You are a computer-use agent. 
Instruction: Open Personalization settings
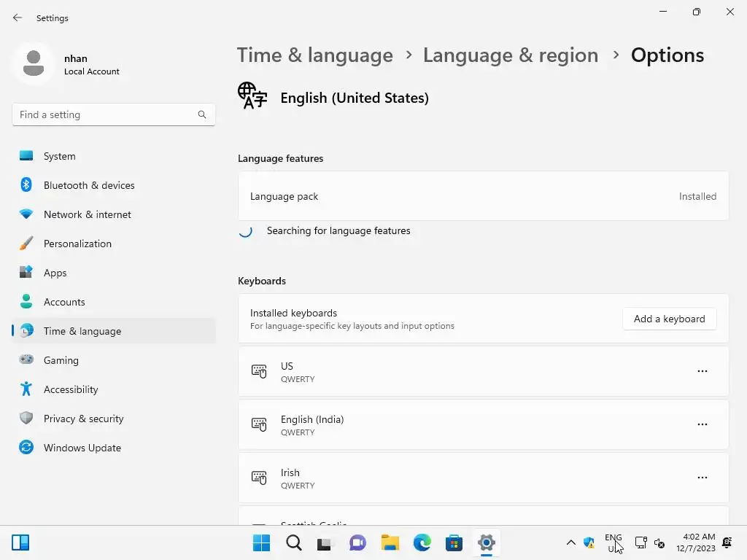[113, 244]
